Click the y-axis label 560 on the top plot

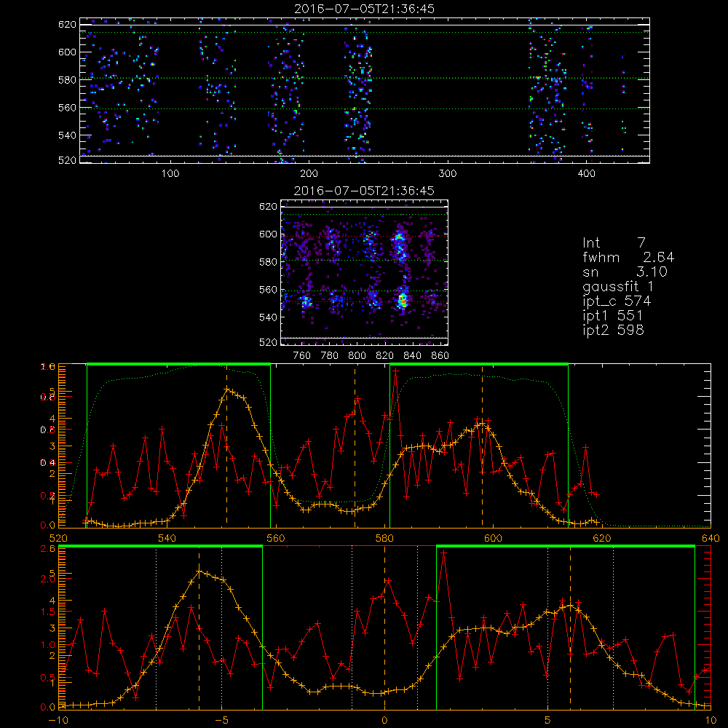[x=67, y=108]
